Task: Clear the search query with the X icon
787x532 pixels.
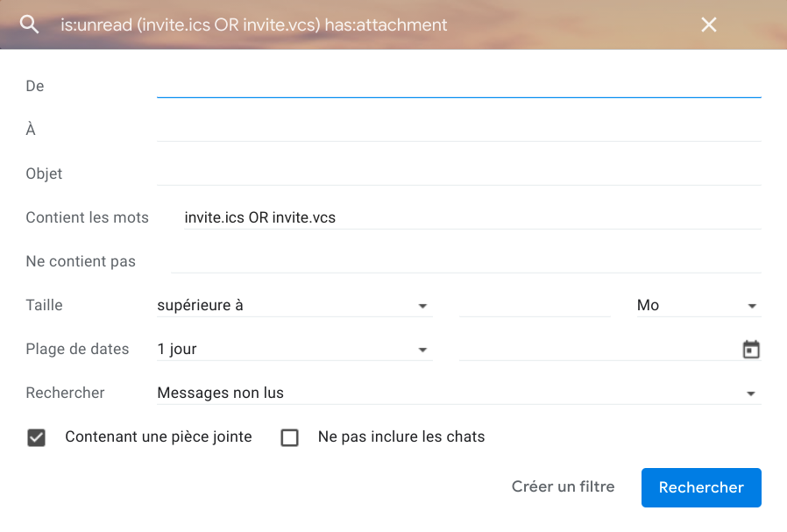Action: 709,25
